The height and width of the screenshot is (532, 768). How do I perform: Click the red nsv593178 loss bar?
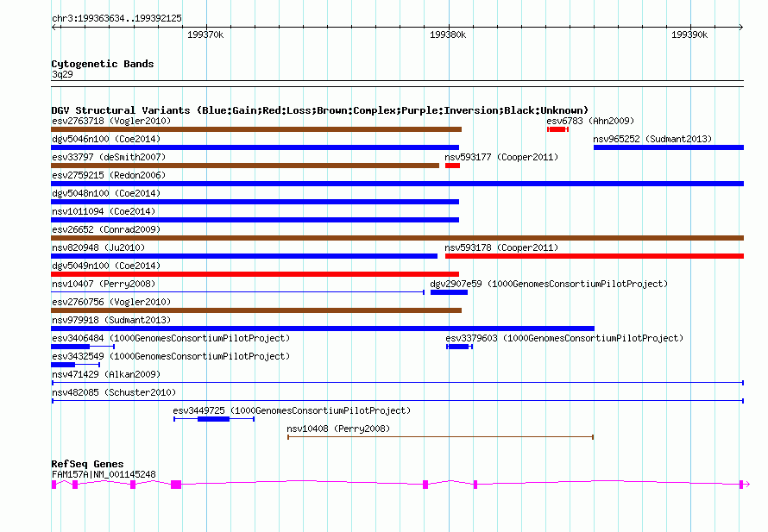(595, 256)
